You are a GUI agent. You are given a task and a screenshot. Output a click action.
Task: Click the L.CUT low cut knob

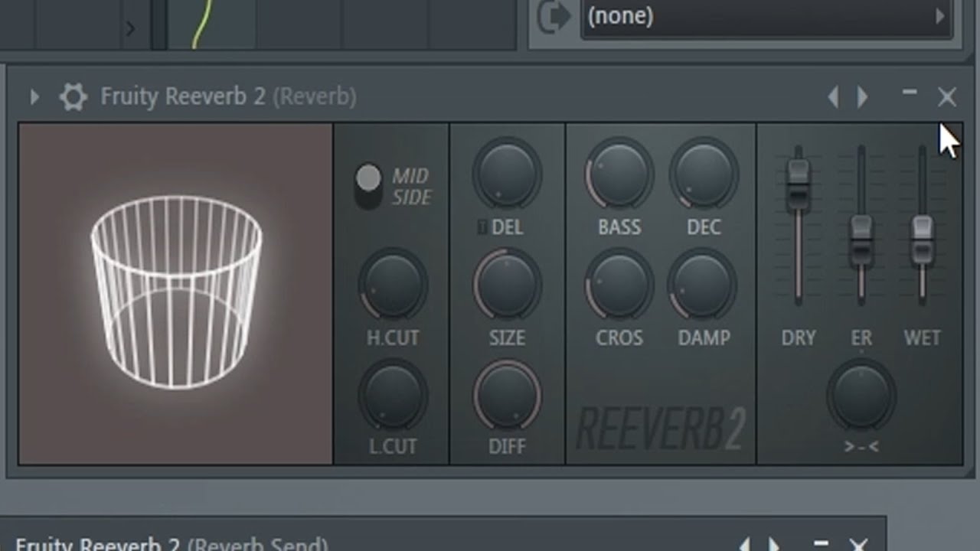(393, 395)
